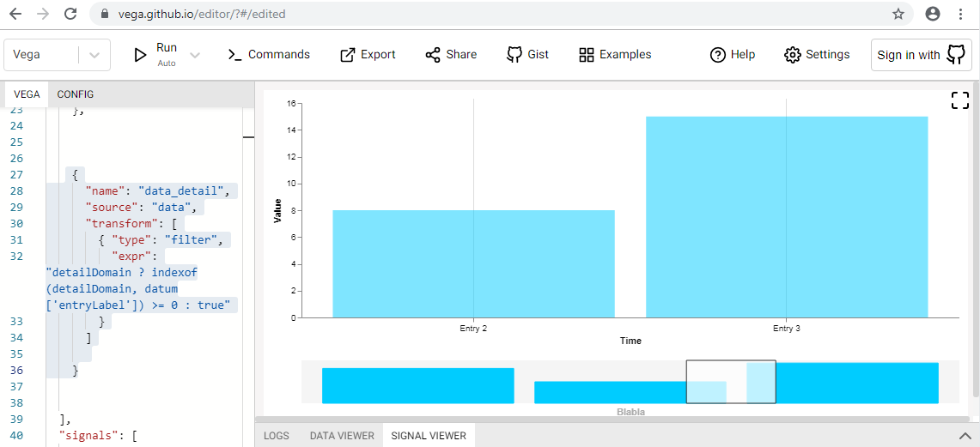Open the Gist loader

click(527, 55)
